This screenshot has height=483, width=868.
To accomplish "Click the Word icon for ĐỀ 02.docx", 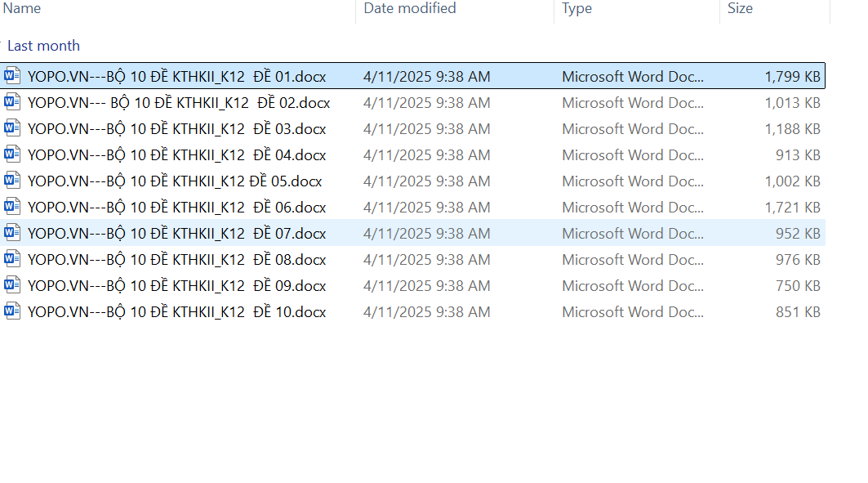I will [12, 102].
